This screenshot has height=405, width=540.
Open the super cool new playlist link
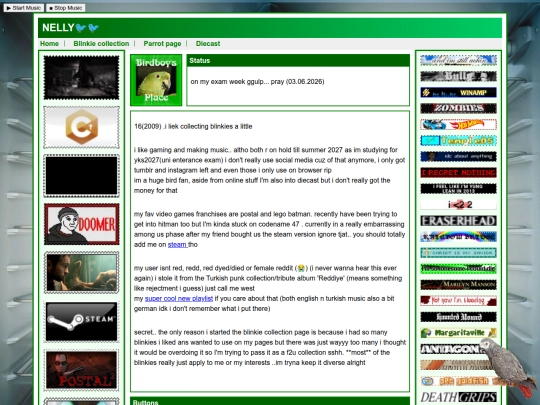tap(179, 299)
